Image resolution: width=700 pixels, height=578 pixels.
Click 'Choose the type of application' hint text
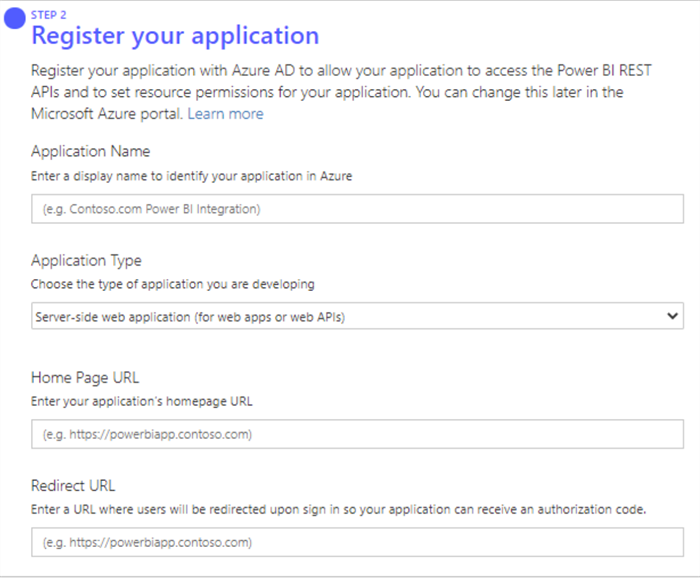click(x=172, y=284)
